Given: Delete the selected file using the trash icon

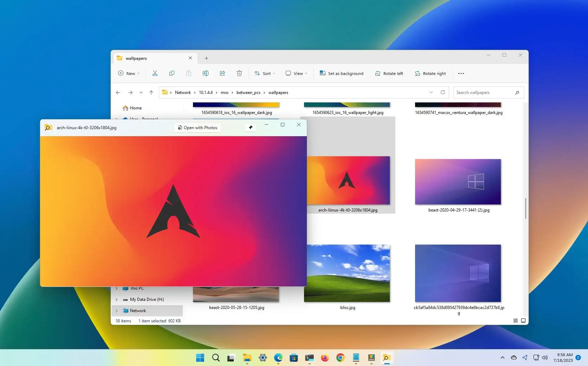Looking at the screenshot, I should [x=239, y=73].
